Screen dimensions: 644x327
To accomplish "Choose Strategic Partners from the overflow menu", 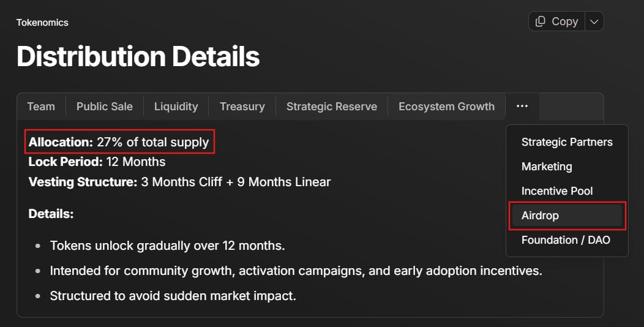I will point(567,142).
